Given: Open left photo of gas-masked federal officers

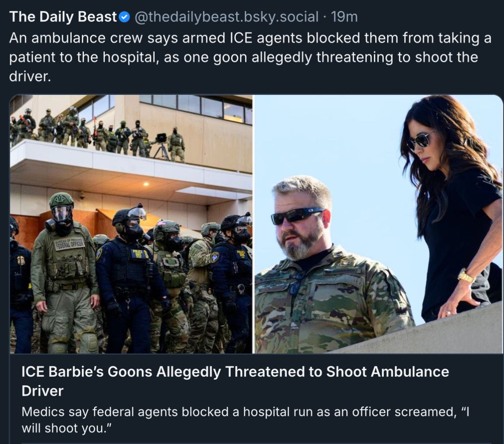Looking at the screenshot, I should [x=131, y=224].
